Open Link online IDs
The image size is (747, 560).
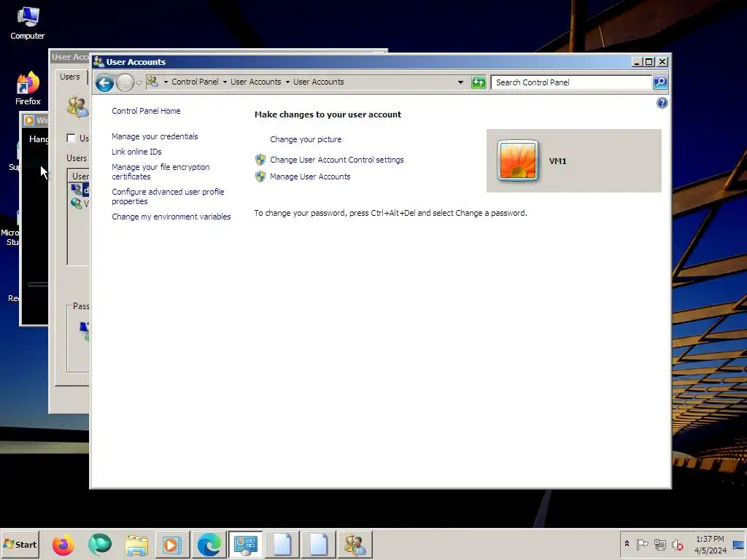click(x=136, y=152)
